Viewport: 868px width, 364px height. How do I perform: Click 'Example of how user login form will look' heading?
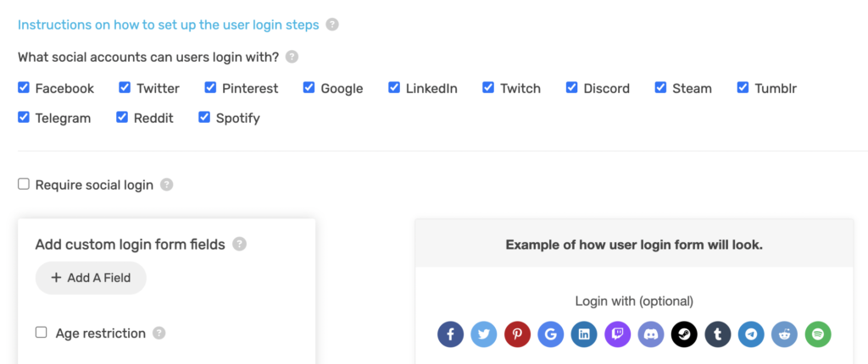point(634,245)
